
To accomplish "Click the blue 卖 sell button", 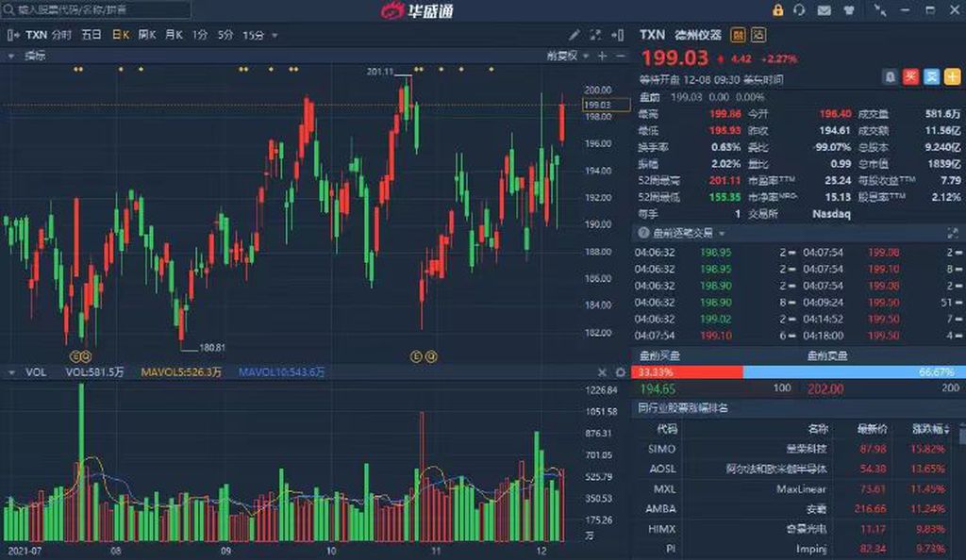I will [931, 77].
